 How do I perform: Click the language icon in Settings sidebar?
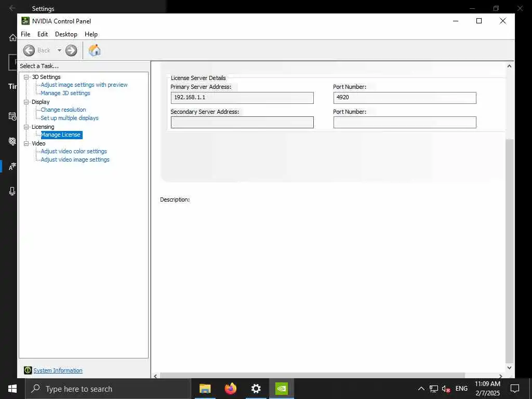coord(12,166)
